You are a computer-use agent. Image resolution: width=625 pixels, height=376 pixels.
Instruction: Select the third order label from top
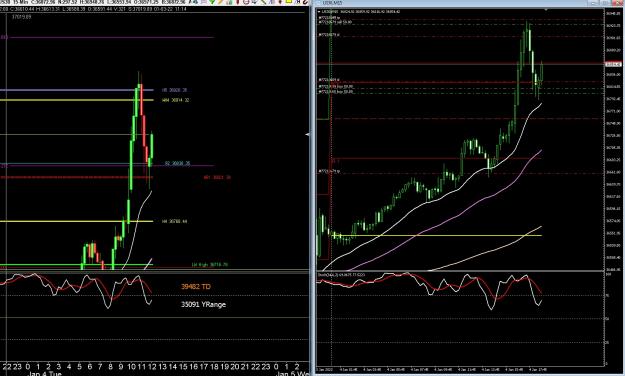(329, 35)
